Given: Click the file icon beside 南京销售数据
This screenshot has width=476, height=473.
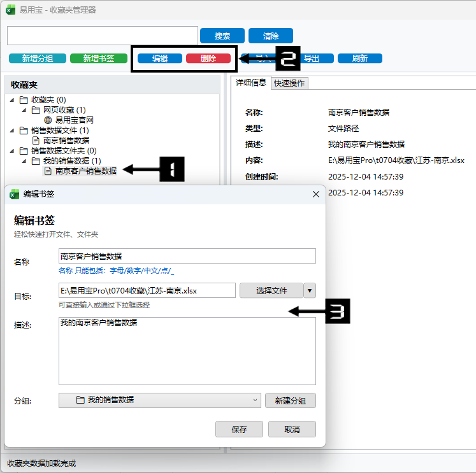Looking at the screenshot, I should pyautogui.click(x=36, y=140).
